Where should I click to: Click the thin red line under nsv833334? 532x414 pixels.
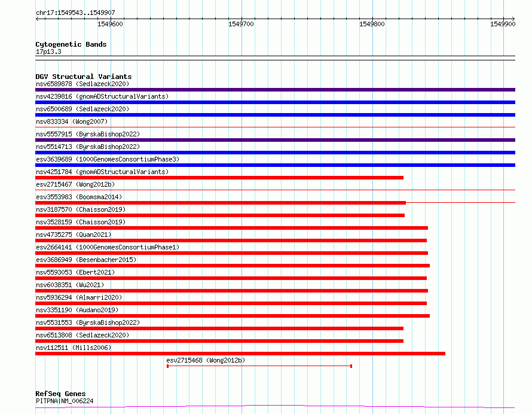[x=275, y=127]
